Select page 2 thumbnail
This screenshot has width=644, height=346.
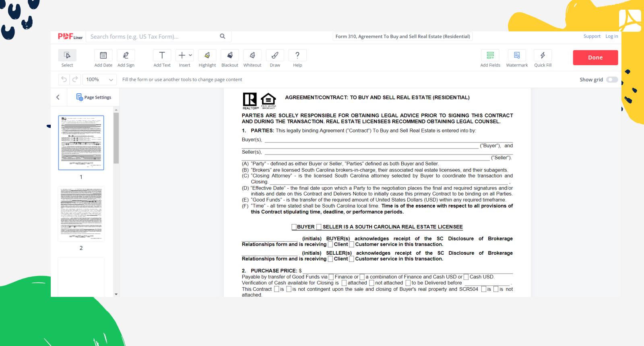pyautogui.click(x=81, y=214)
